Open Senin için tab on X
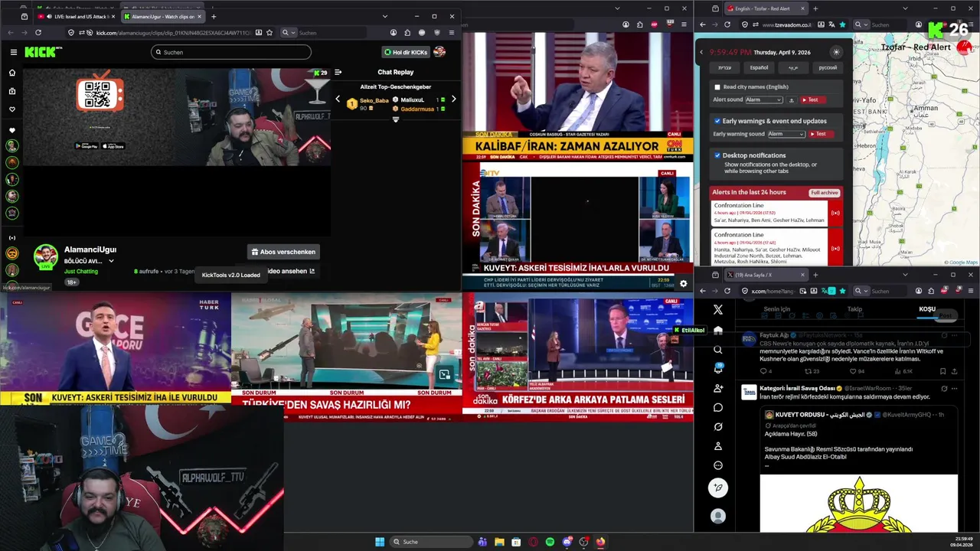 (777, 309)
